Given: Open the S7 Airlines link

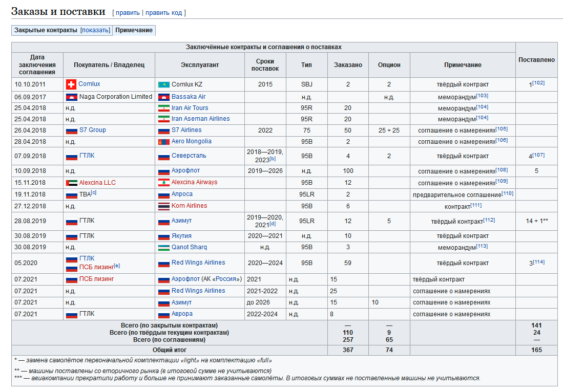Looking at the screenshot, I should coord(186,130).
